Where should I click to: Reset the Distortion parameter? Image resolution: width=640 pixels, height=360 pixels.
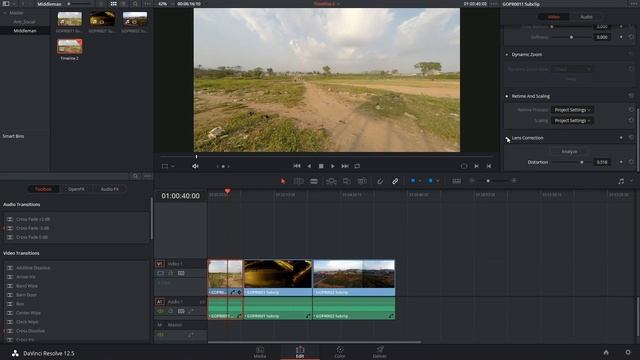click(x=631, y=162)
